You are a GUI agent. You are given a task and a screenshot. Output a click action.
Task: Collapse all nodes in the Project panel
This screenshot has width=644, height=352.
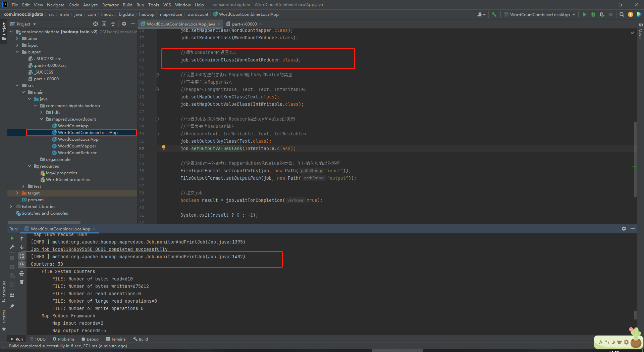tap(113, 24)
